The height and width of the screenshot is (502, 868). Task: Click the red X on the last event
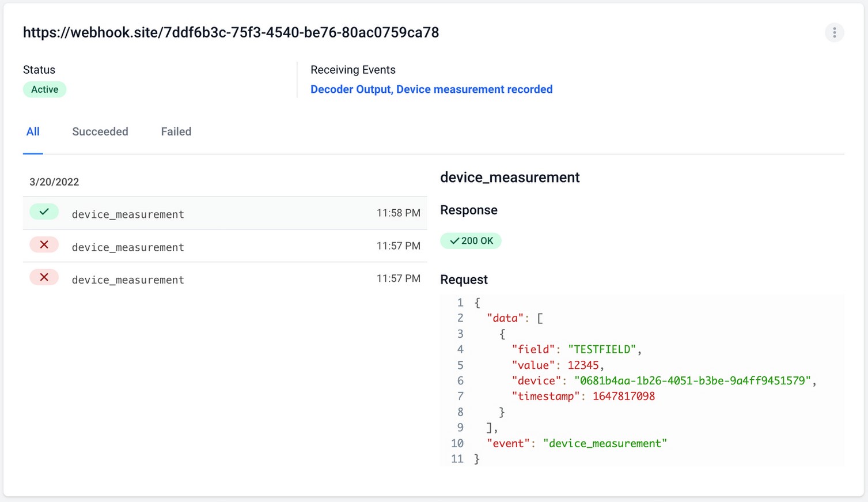pyautogui.click(x=44, y=278)
